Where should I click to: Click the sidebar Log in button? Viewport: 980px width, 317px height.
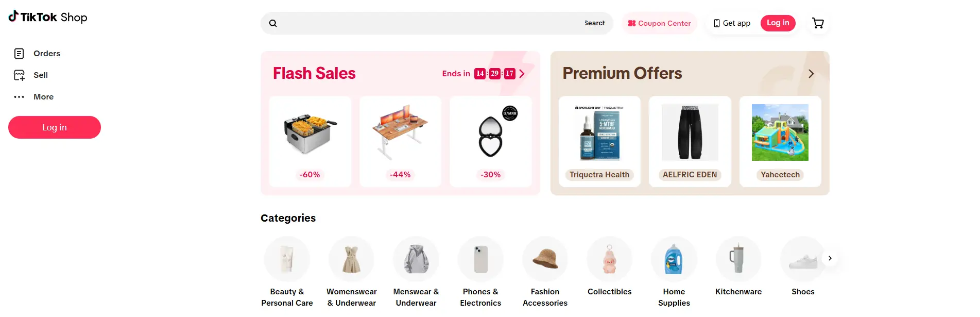pos(55,127)
